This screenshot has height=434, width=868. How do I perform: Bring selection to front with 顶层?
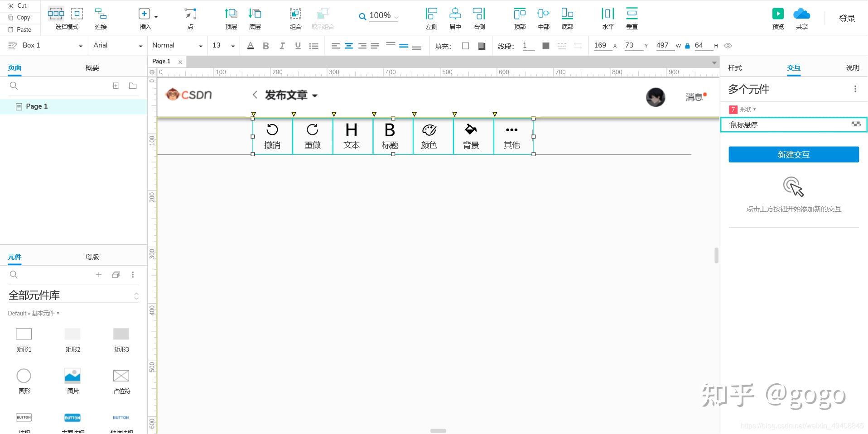(x=231, y=19)
